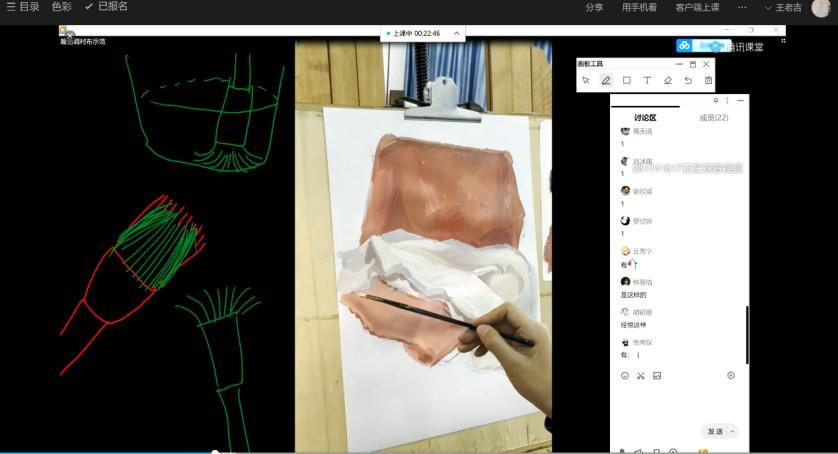
Task: Insert an image into the chat
Action: point(657,376)
